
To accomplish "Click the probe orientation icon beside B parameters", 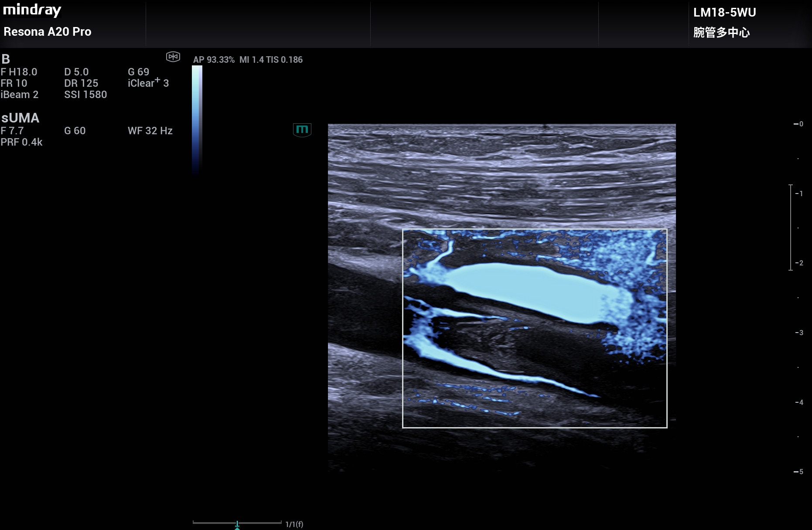I will point(173,57).
